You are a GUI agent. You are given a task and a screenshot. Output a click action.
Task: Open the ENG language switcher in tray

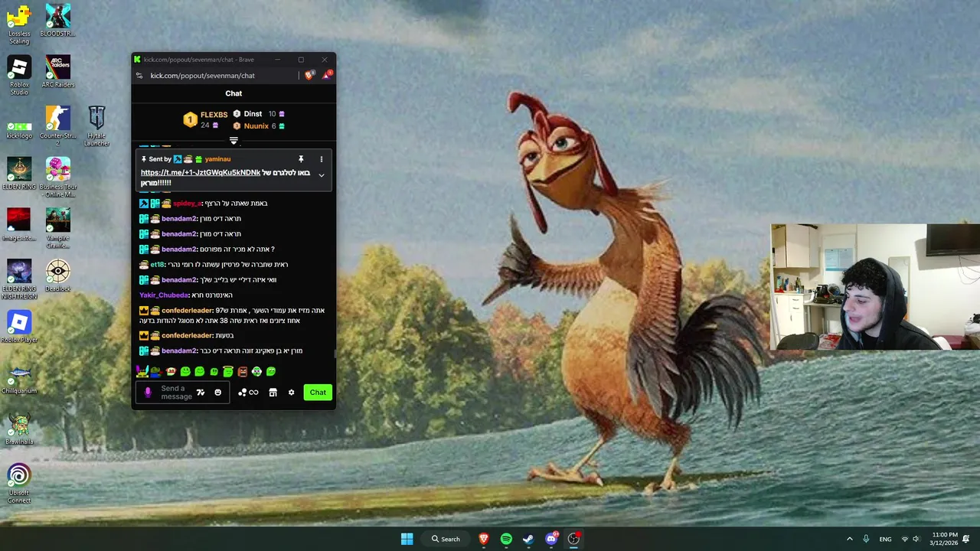pyautogui.click(x=885, y=539)
